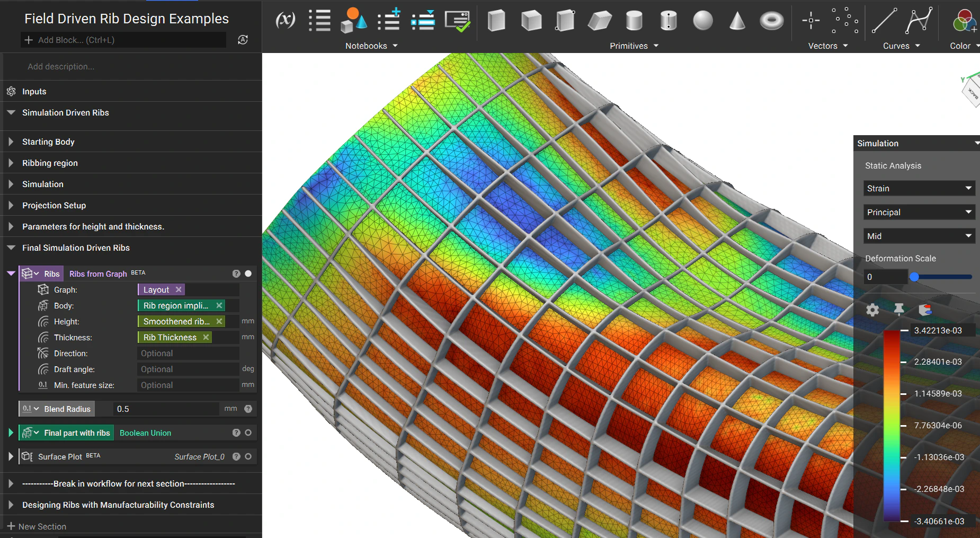Select the torus primitive icon
The width and height of the screenshot is (980, 538).
[x=771, y=21]
